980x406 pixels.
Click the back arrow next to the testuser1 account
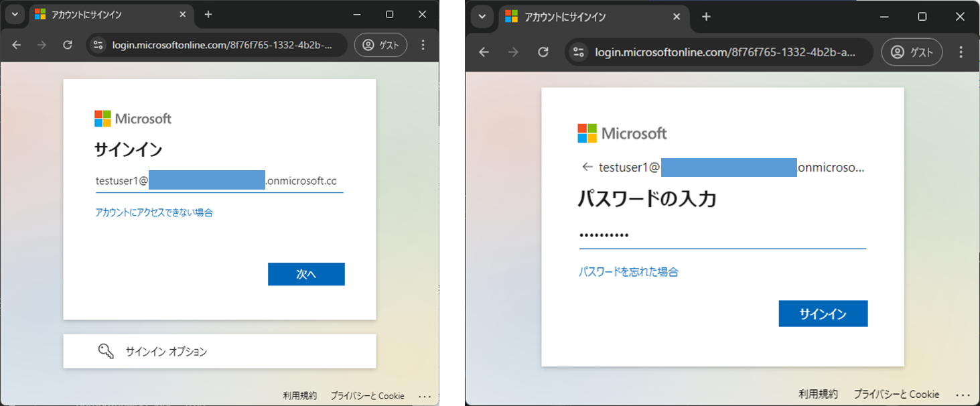589,167
